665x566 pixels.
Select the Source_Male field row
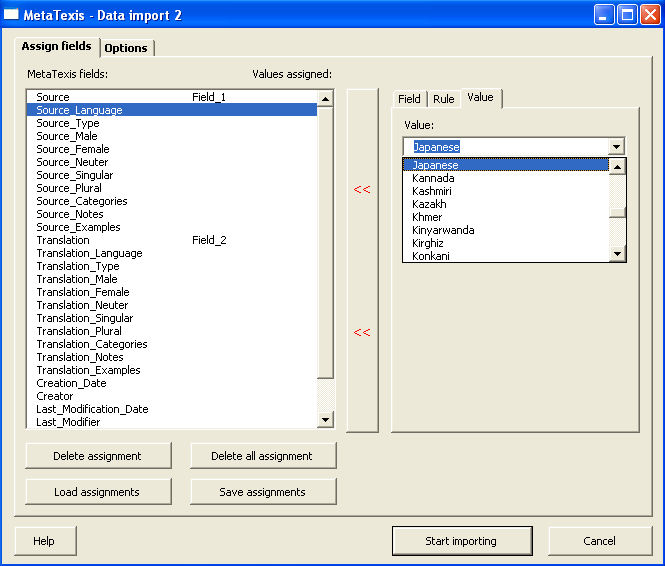click(172, 136)
